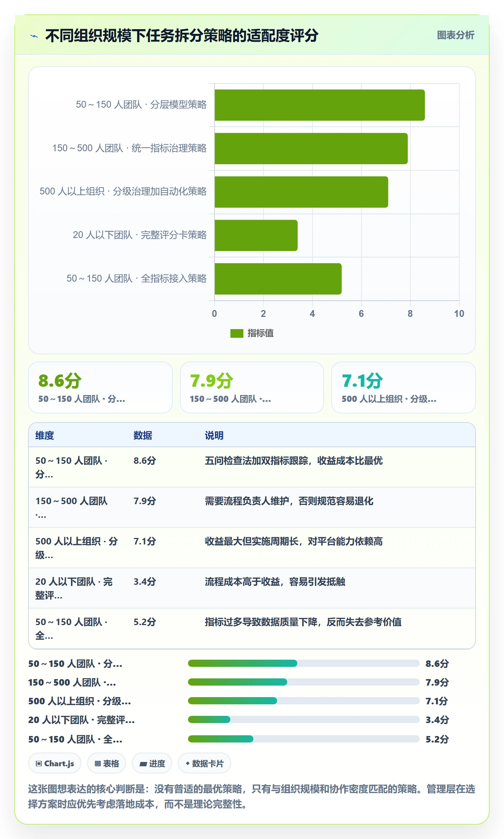Click the summary paragraph starting 这张图想表达

[x=252, y=797]
